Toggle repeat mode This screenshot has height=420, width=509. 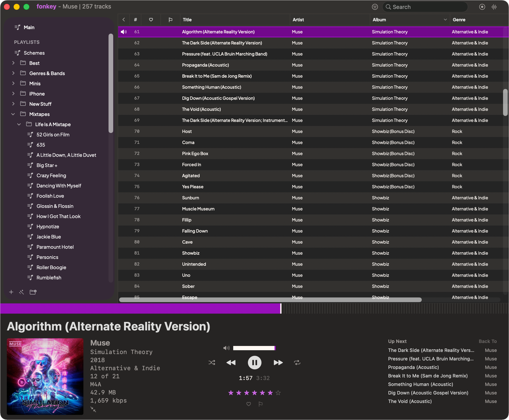point(297,362)
